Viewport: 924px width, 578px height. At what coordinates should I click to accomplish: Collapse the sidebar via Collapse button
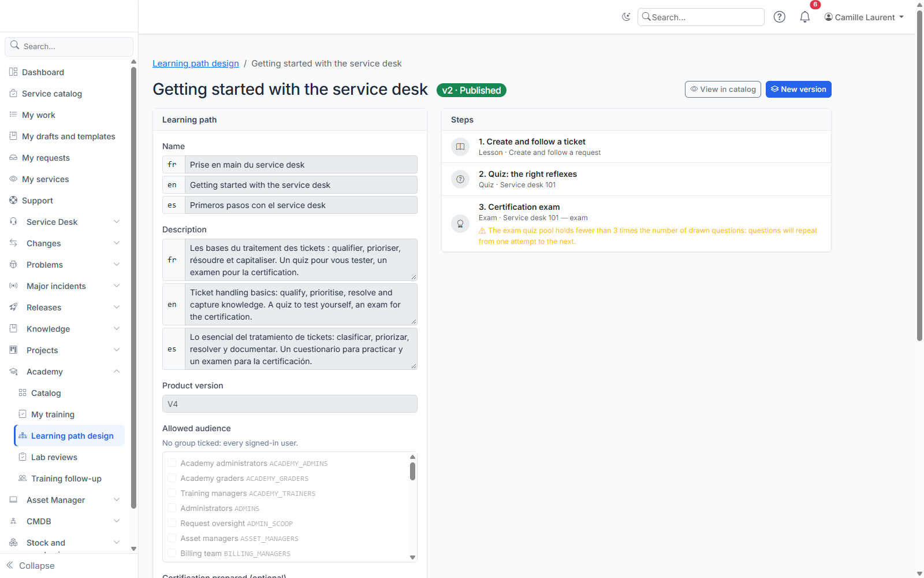coord(31,566)
